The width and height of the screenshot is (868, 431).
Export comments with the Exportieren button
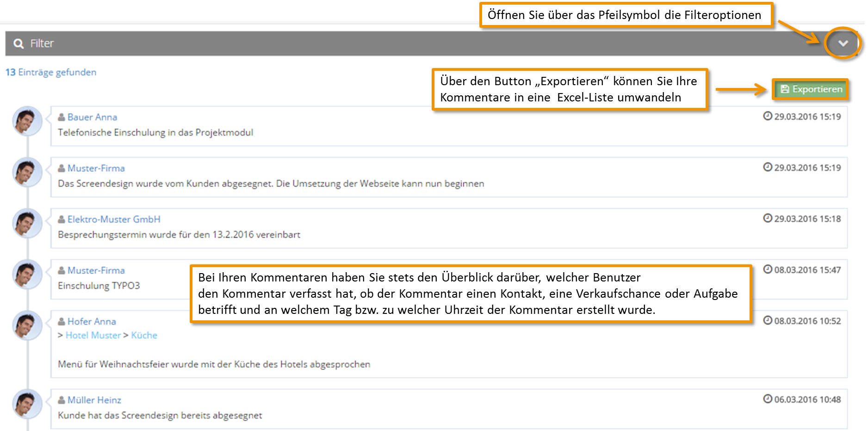811,89
